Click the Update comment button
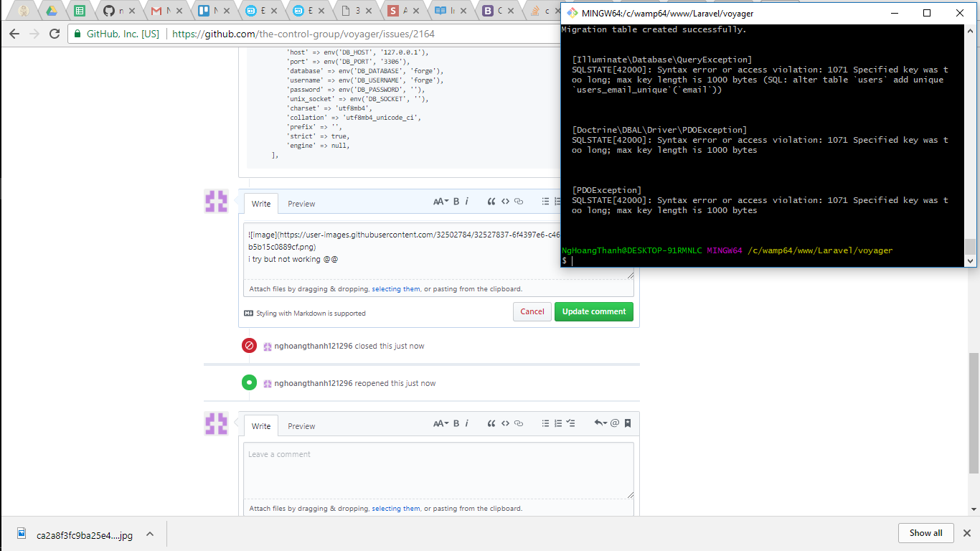Screen dimensions: 980x551 (594, 311)
